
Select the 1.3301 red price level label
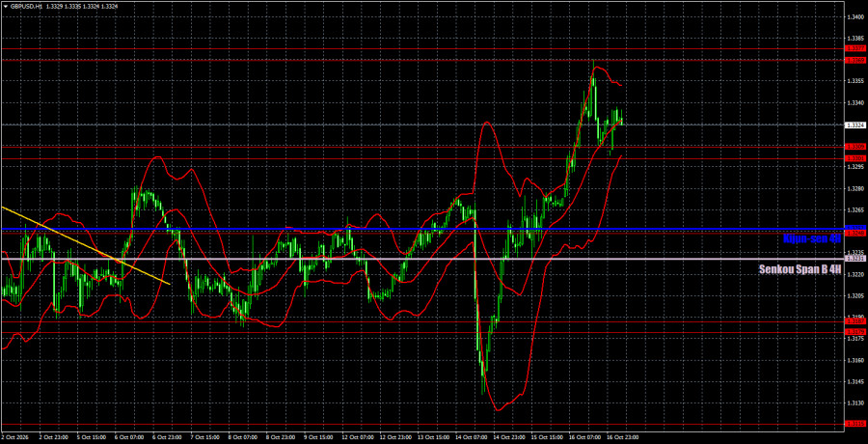click(x=855, y=158)
